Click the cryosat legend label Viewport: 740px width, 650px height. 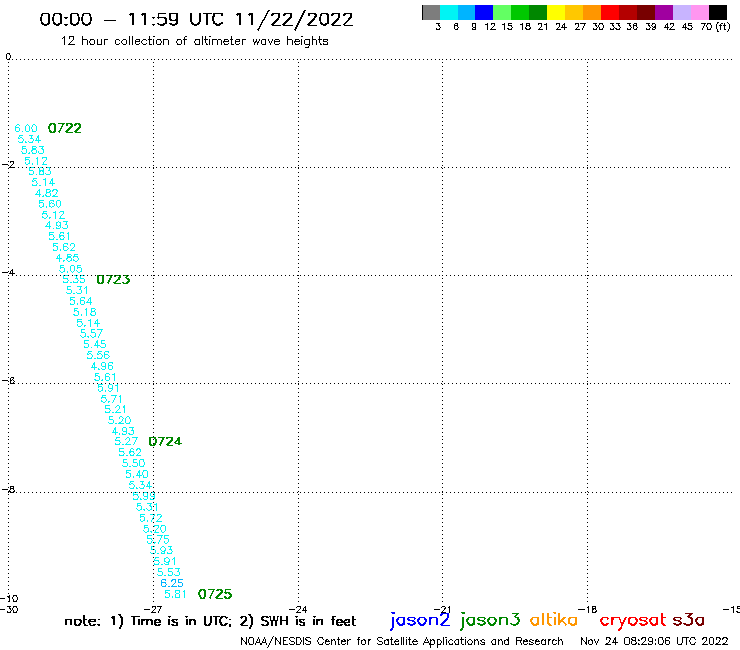click(633, 620)
